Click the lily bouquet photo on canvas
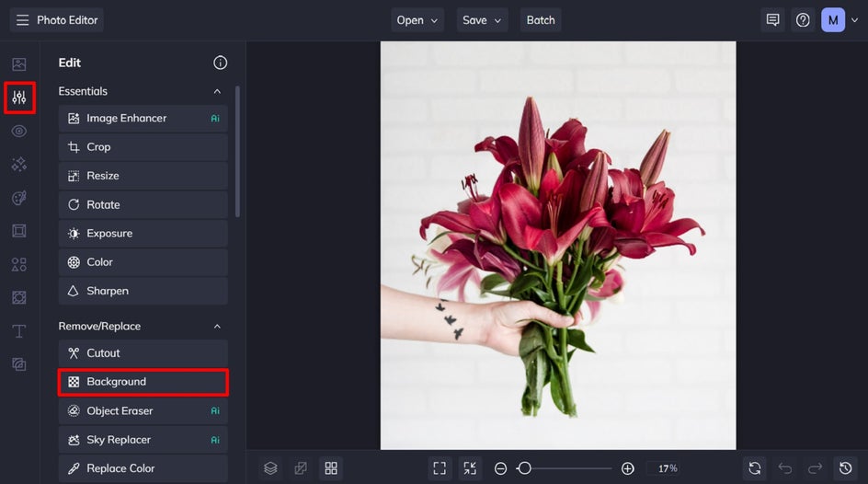The width and height of the screenshot is (868, 484). [558, 246]
